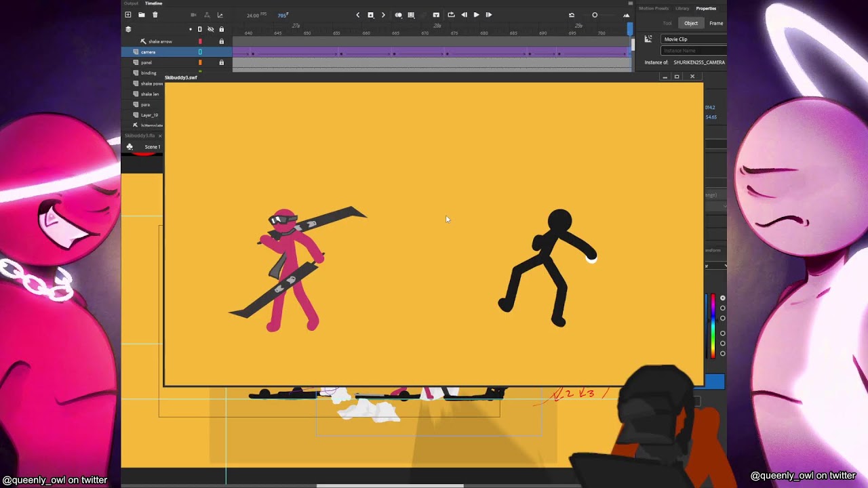Image resolution: width=868 pixels, height=488 pixels.
Task: Delete the selected layer with trash icon
Action: 155,15
